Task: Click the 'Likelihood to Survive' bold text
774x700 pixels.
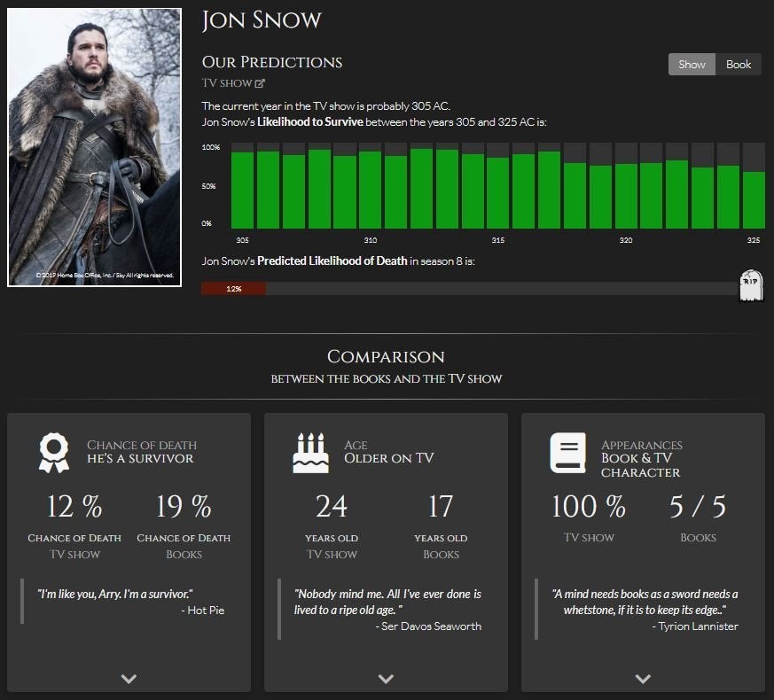Action: [x=310, y=122]
